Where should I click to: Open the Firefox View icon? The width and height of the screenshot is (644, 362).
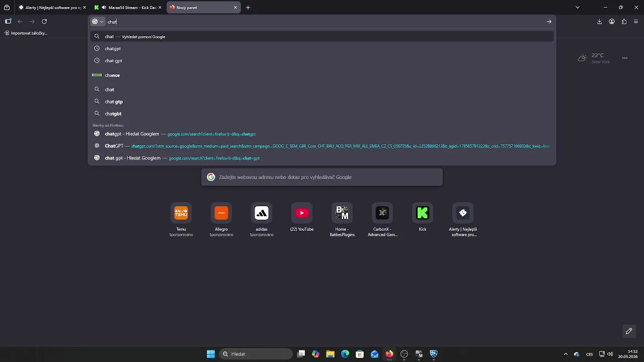(7, 8)
